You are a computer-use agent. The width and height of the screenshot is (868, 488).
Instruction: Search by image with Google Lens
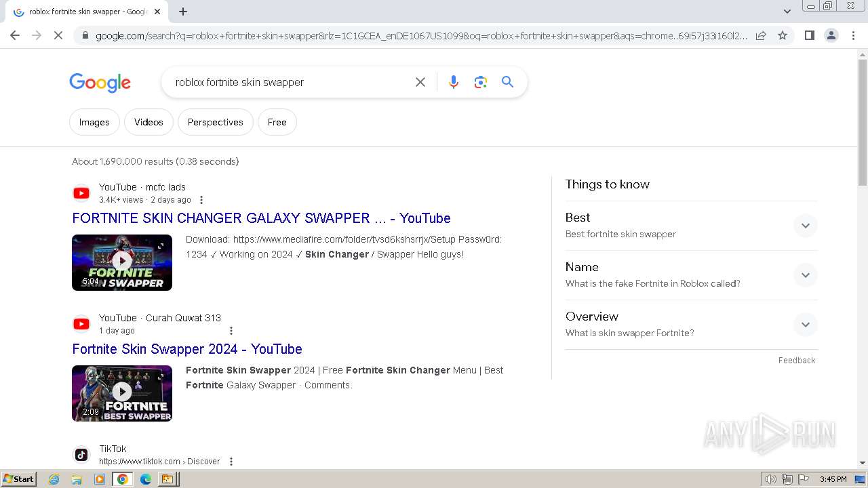pyautogui.click(x=481, y=82)
